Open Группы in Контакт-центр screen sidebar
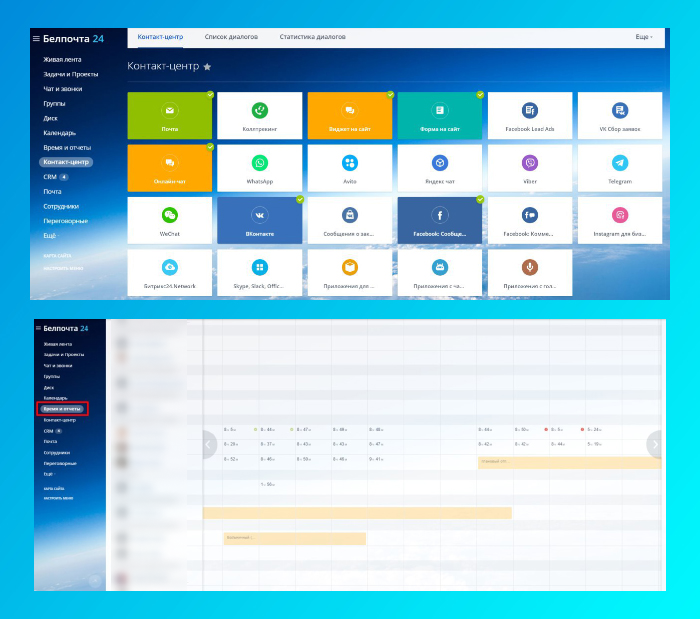 [x=54, y=104]
